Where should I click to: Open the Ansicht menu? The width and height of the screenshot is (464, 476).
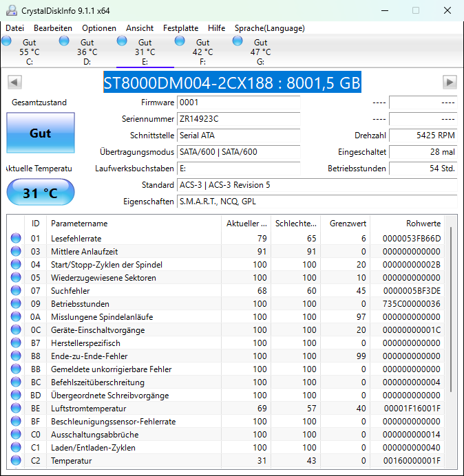(140, 28)
